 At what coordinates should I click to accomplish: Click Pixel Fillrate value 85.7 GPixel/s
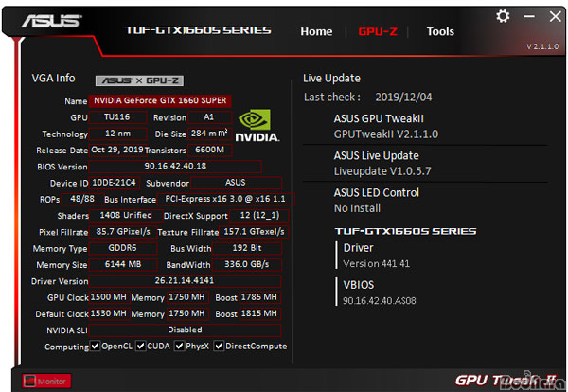click(123, 232)
